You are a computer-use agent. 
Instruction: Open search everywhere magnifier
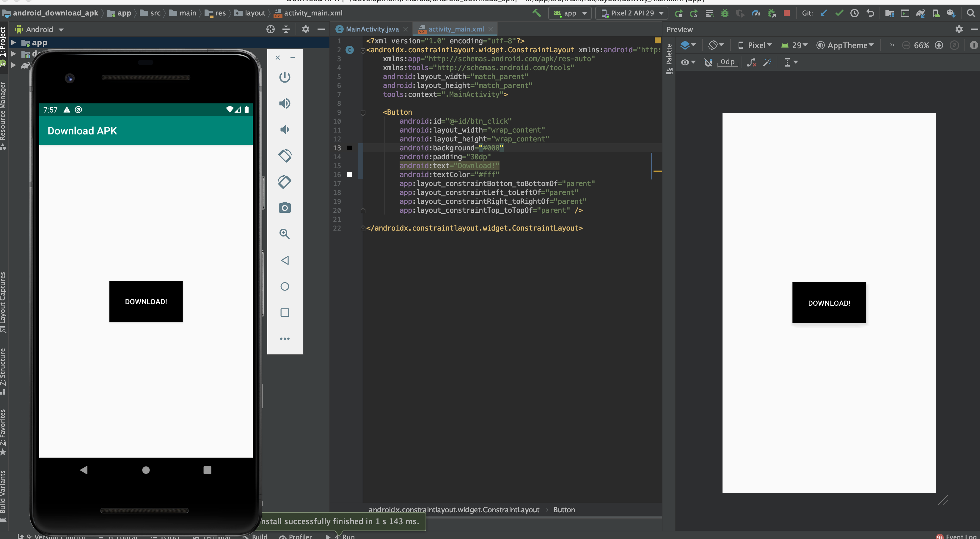pyautogui.click(x=970, y=13)
